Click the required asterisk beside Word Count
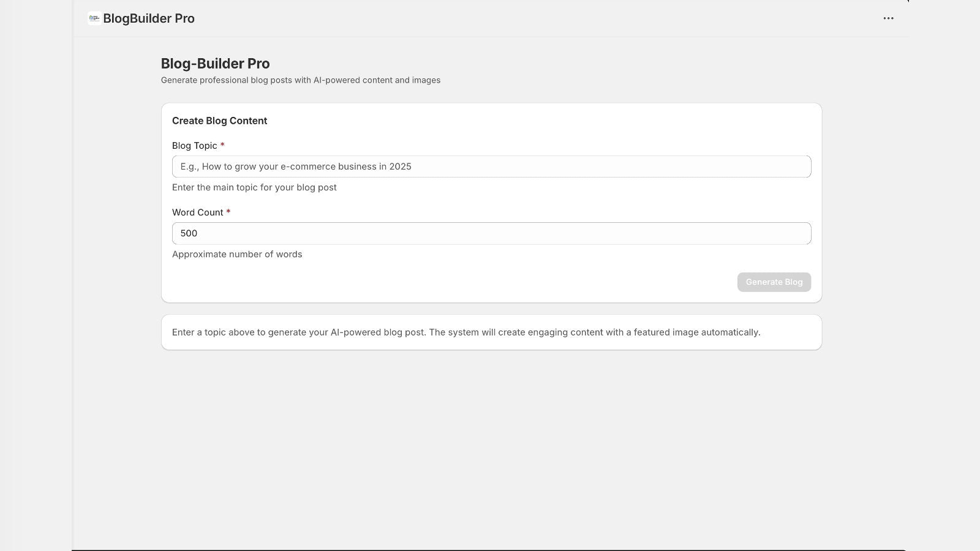This screenshot has height=551, width=980. point(228,212)
